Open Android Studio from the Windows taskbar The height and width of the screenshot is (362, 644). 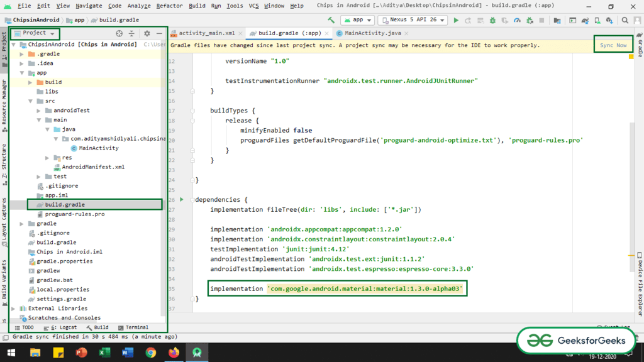[x=196, y=353]
